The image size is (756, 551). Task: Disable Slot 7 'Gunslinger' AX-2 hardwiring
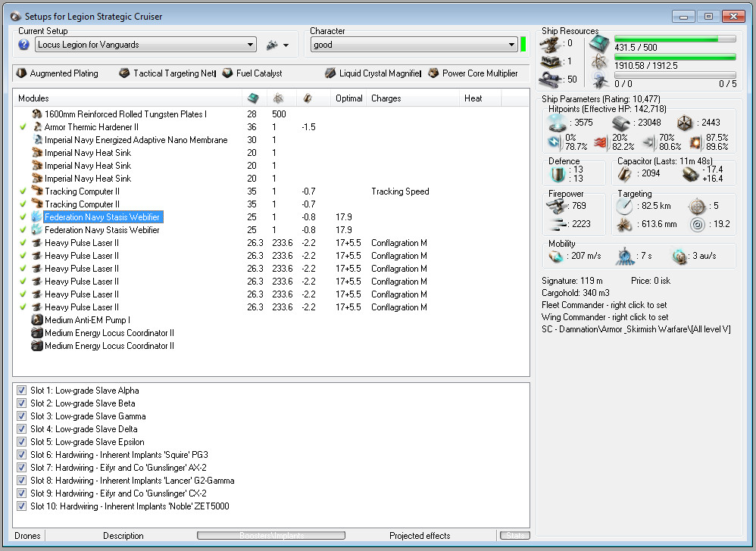point(21,467)
